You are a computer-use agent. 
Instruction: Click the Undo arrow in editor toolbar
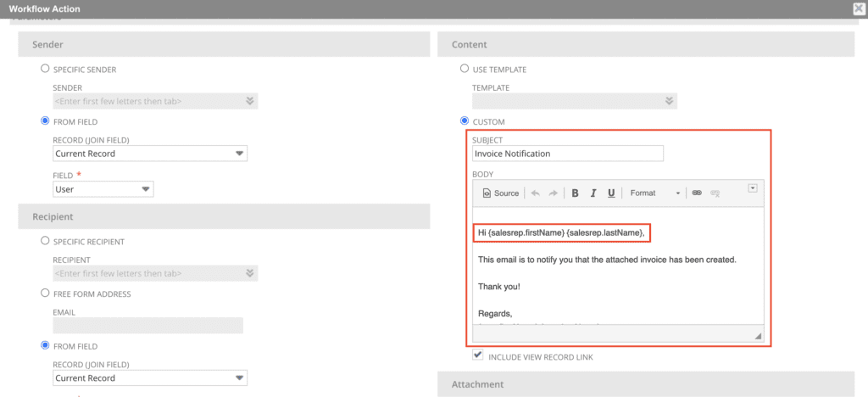coord(535,193)
